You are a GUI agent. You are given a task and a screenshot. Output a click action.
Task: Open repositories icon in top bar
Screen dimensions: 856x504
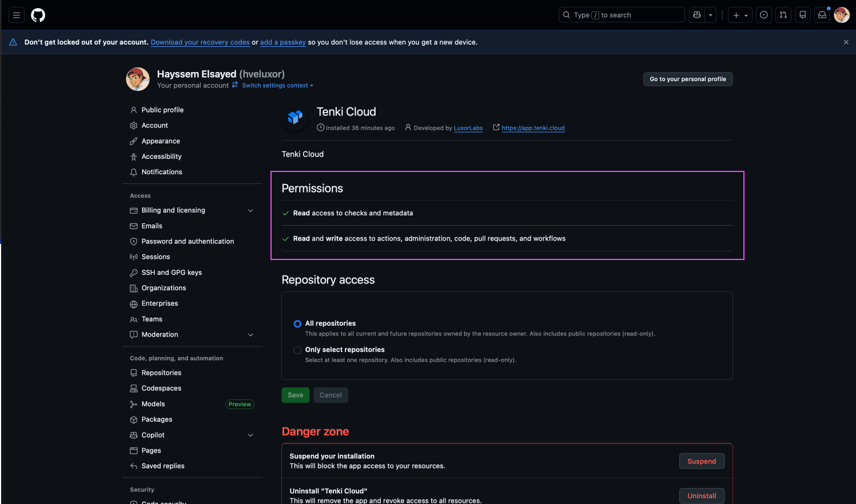(x=803, y=15)
